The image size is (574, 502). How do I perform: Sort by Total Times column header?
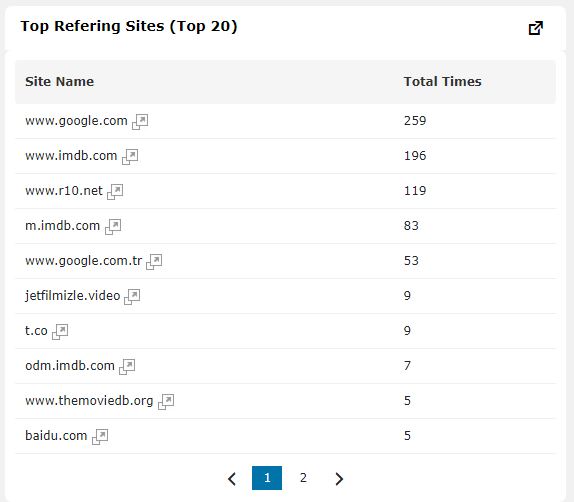[442, 81]
